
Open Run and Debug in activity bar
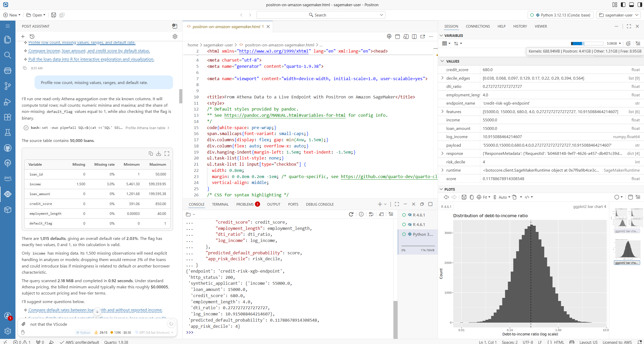[x=8, y=102]
